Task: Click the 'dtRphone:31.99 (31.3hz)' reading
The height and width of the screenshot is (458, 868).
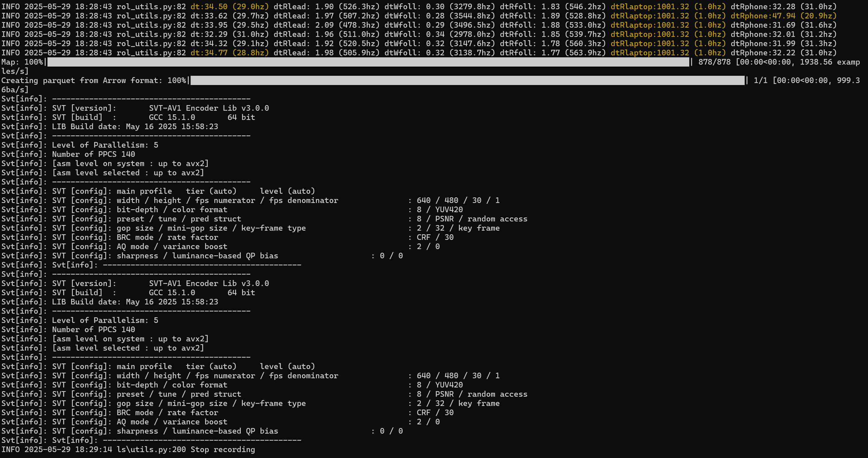Action: [x=784, y=44]
